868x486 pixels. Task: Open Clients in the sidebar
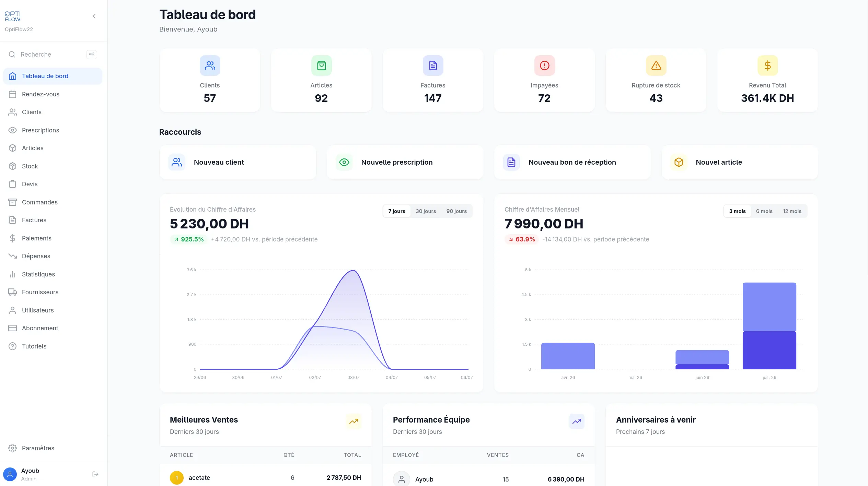[53, 112]
